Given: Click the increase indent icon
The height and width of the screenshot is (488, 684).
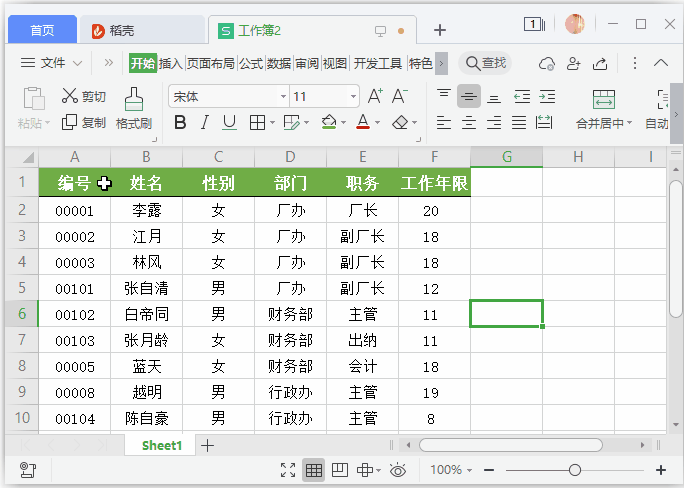Looking at the screenshot, I should click(x=546, y=96).
